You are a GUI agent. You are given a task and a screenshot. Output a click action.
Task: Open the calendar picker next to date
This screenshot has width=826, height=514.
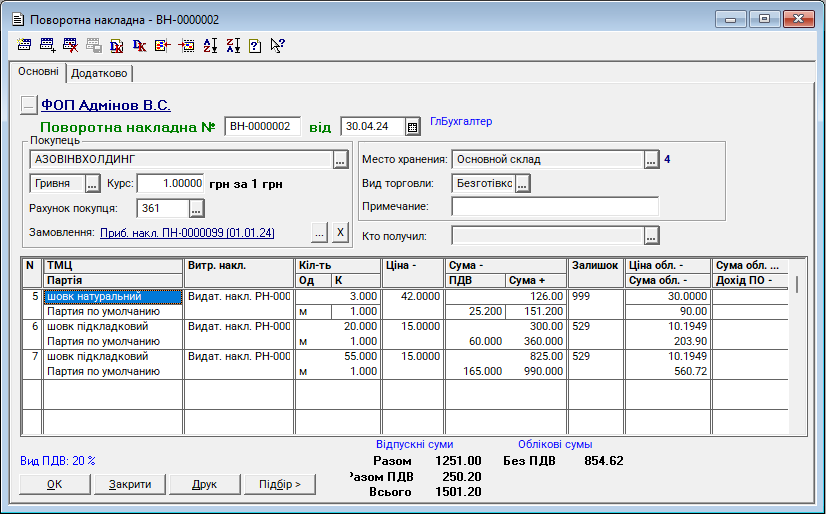(x=412, y=127)
